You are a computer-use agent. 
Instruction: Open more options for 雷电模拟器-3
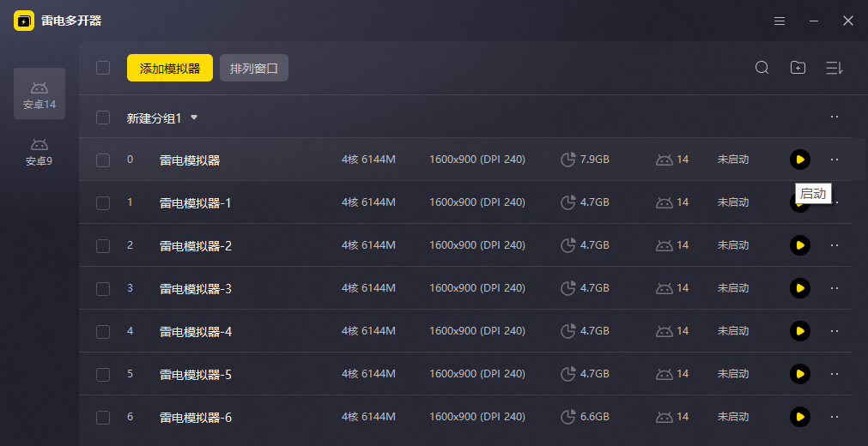tap(835, 288)
